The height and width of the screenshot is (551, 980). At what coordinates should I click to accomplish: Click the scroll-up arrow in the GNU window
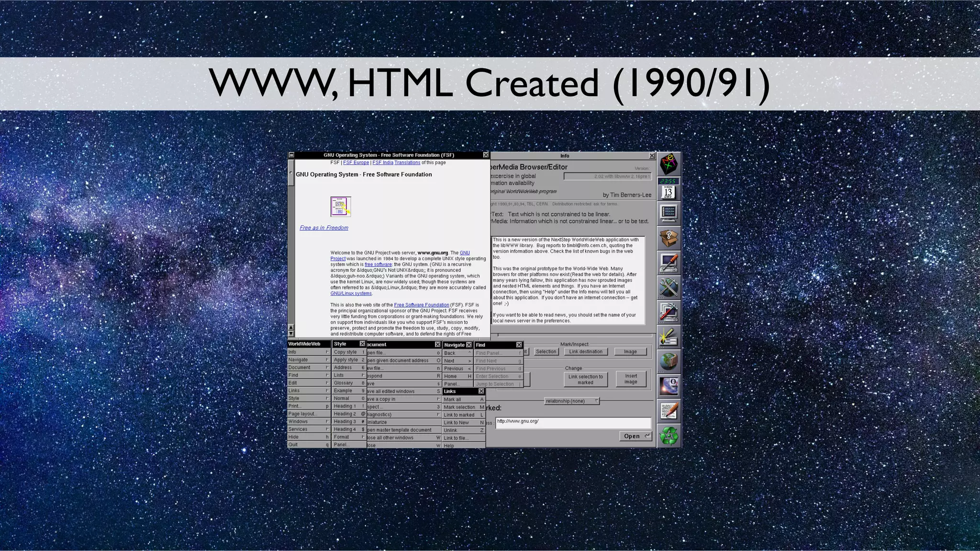pos(291,327)
